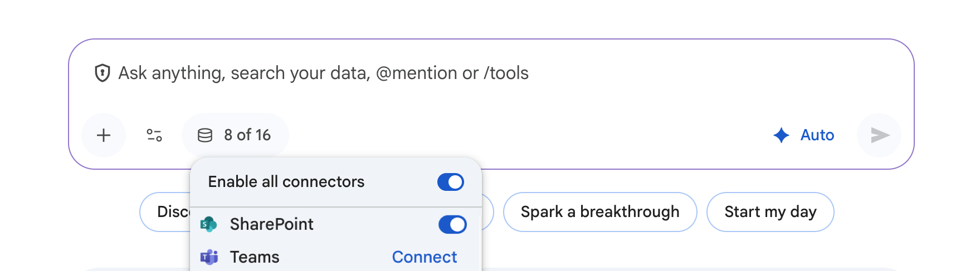Click the SharePoint logo icon
Image resolution: width=980 pixels, height=271 pixels.
[x=208, y=224]
